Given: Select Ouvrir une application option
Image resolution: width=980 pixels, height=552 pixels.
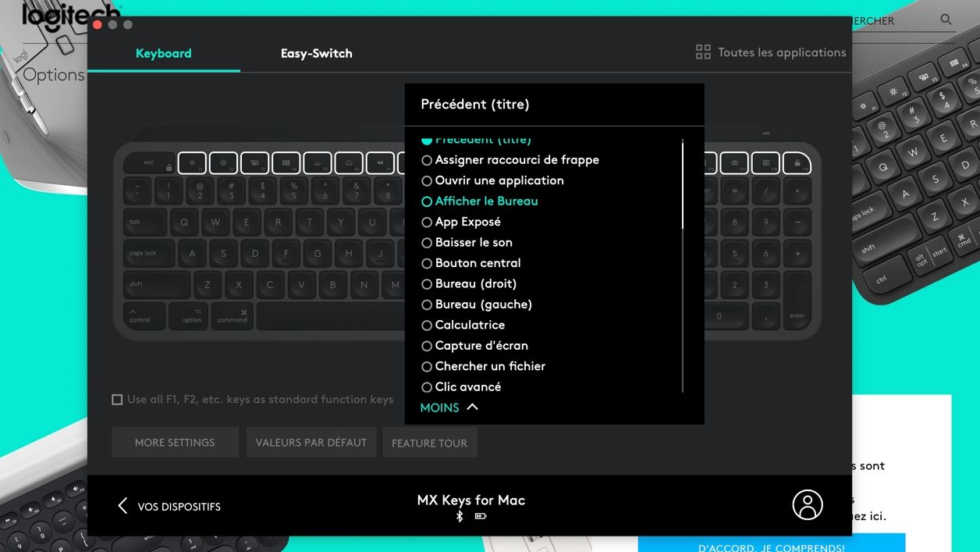Looking at the screenshot, I should click(x=492, y=180).
